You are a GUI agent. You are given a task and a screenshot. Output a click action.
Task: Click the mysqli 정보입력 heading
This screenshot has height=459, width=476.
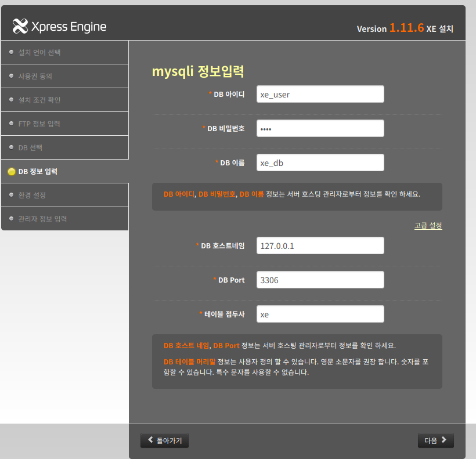198,71
